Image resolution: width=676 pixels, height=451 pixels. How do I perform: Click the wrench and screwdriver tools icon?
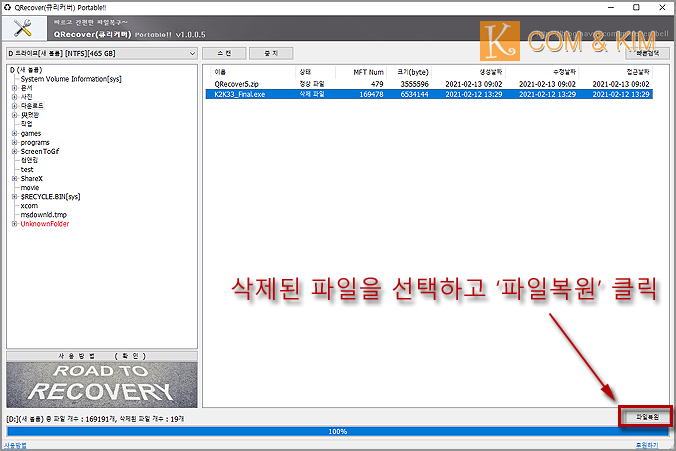[23, 28]
